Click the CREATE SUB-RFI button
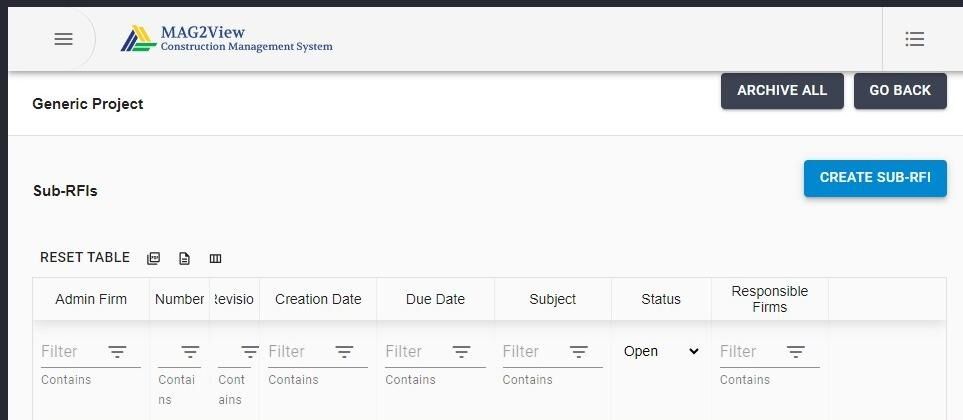Image resolution: width=963 pixels, height=420 pixels. (875, 178)
